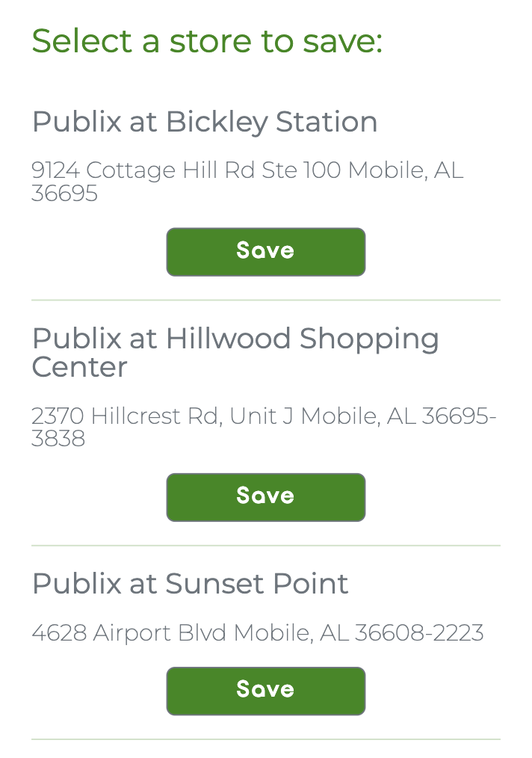Save the Publix at Bickley Station store
532x758 pixels.
[265, 252]
